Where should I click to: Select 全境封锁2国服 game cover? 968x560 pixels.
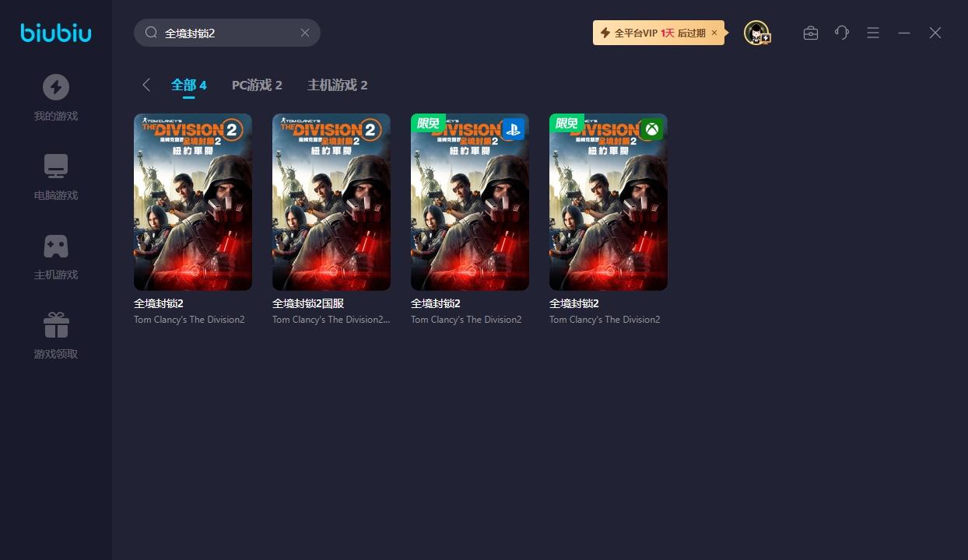coord(331,202)
